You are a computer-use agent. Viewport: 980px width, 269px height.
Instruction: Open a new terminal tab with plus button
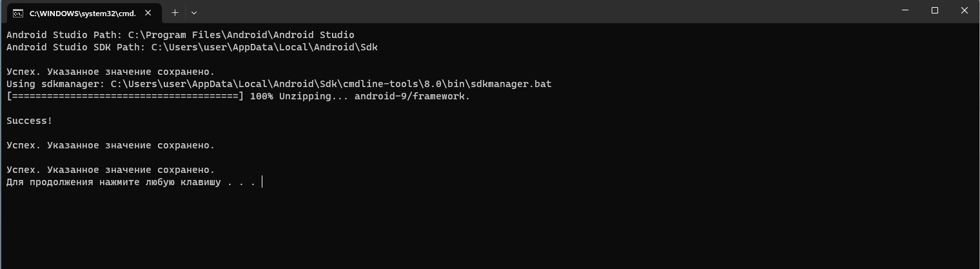click(175, 12)
